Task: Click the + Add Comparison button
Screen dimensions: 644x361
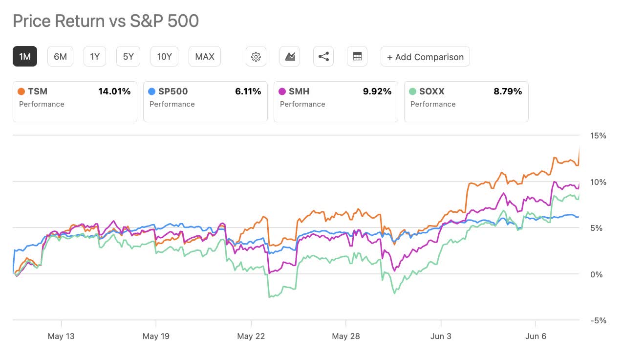Action: point(425,57)
